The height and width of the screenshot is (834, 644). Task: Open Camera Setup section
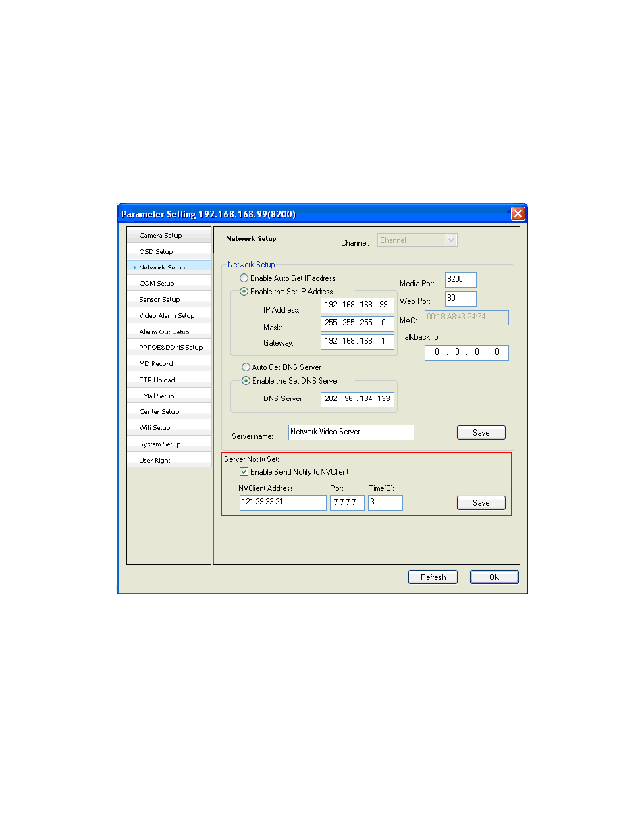click(x=169, y=236)
